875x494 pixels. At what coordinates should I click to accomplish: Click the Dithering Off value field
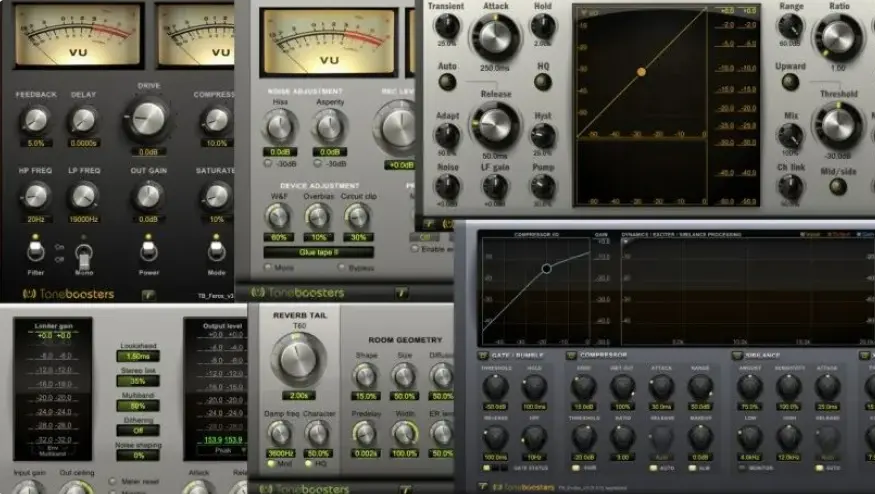coord(138,430)
